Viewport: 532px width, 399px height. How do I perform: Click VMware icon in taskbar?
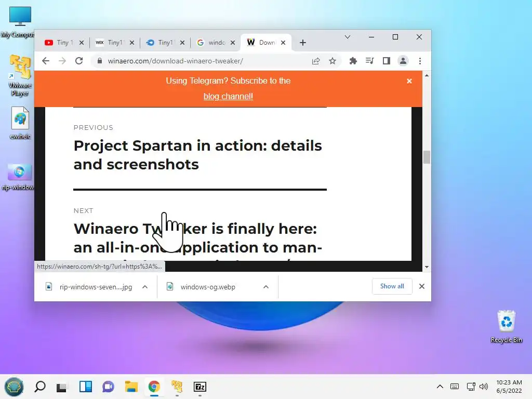point(177,387)
